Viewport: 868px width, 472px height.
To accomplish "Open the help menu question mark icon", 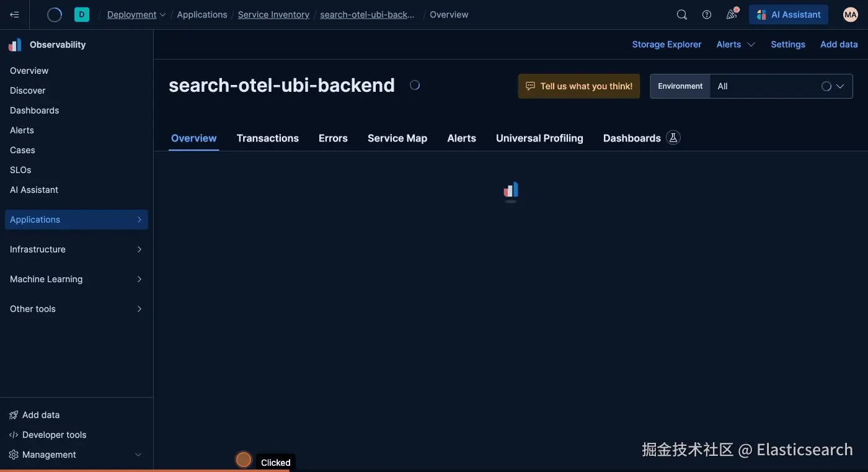I will click(707, 14).
